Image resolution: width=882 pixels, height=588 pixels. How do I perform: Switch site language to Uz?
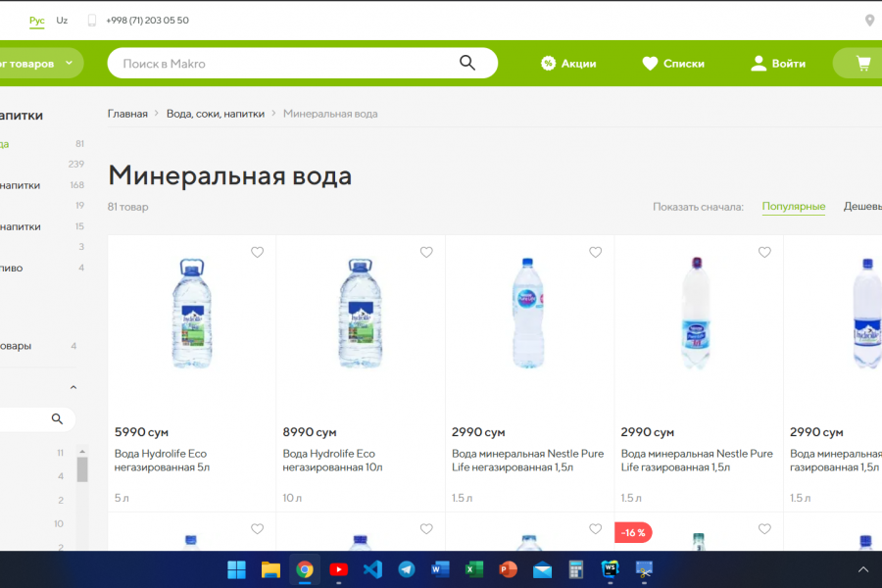click(x=62, y=21)
